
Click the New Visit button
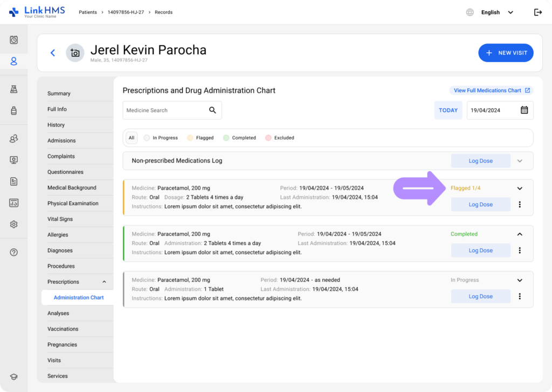click(506, 53)
